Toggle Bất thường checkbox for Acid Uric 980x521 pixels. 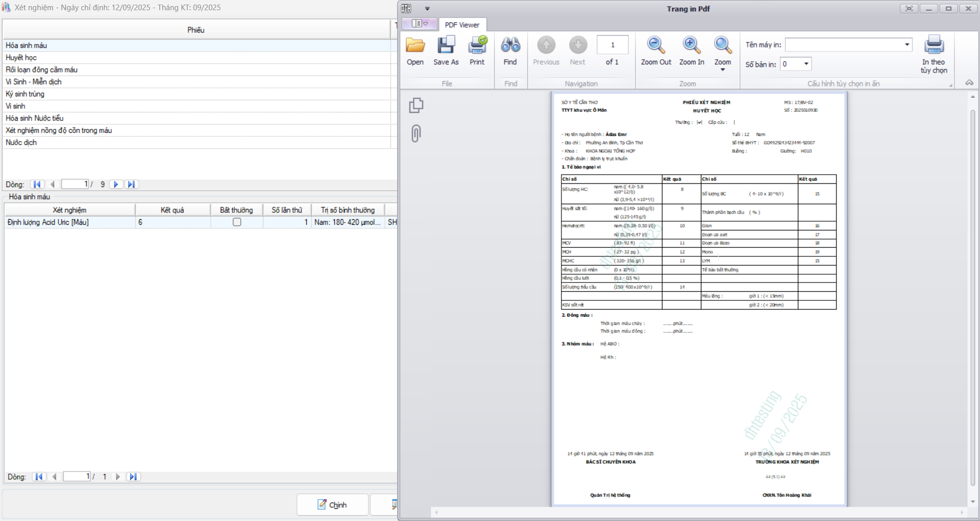tap(237, 222)
